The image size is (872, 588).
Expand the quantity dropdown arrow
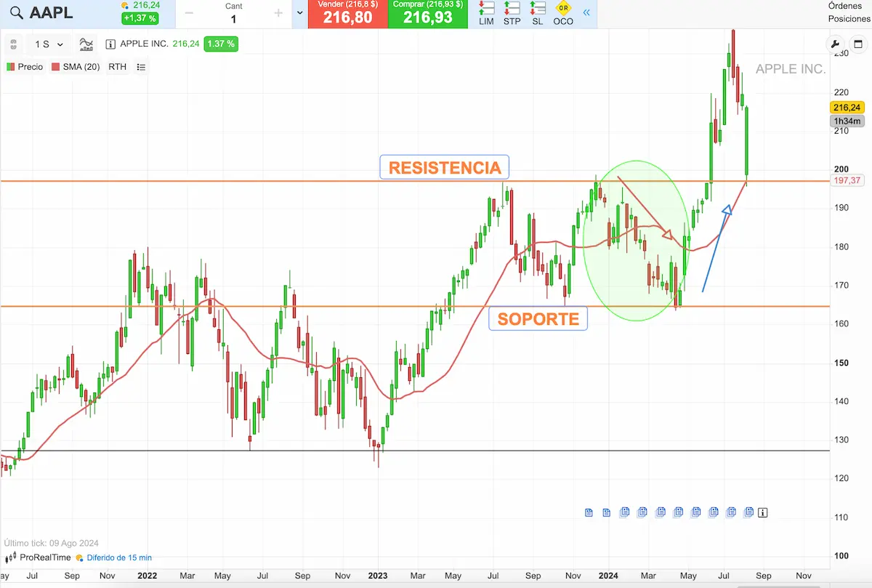pos(300,13)
